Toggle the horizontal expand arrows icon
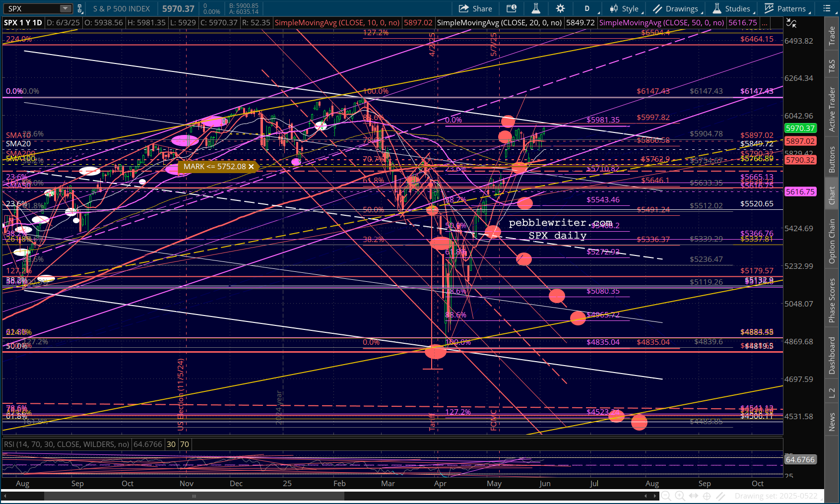Screen dimensions: 840x504 pos(694,496)
